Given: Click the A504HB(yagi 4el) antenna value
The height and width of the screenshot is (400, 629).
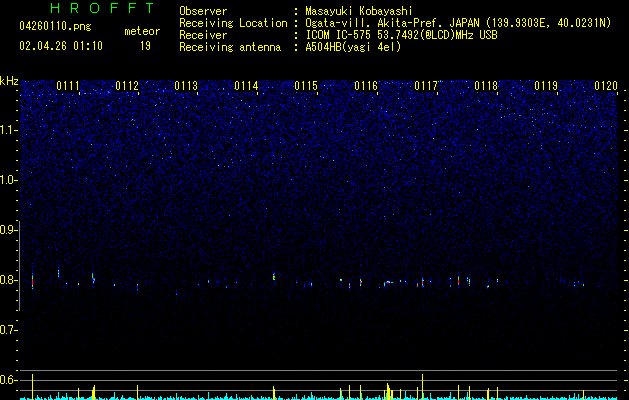Looking at the screenshot, I should click(x=353, y=47).
